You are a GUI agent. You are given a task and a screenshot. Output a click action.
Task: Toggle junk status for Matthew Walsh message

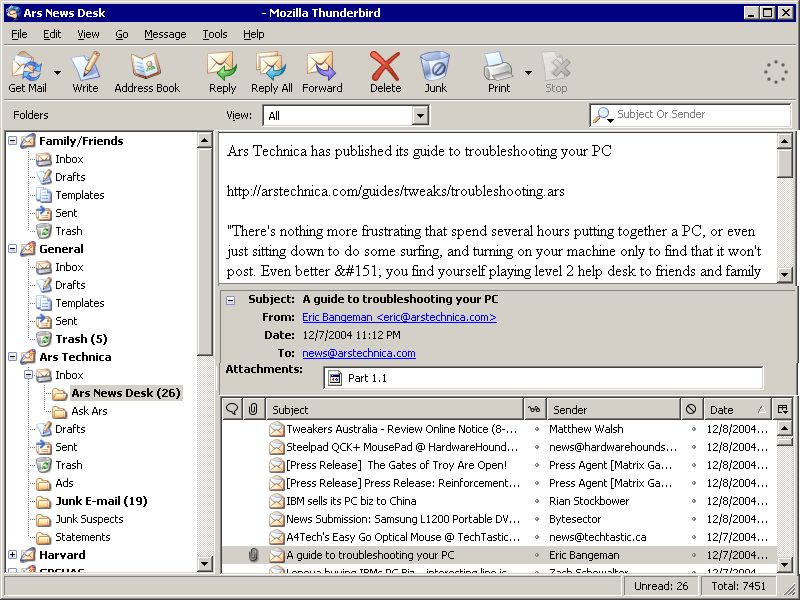pyautogui.click(x=694, y=429)
